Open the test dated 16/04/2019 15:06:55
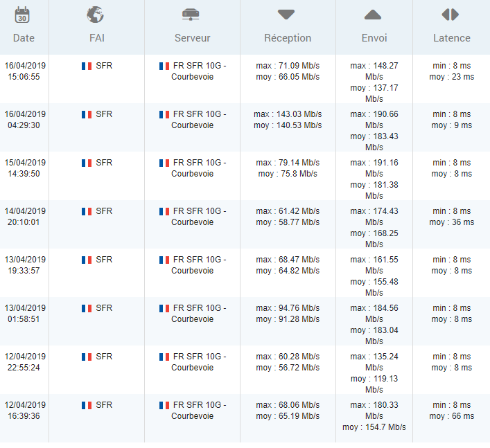Viewport: 490px width, 448px height. click(x=24, y=71)
